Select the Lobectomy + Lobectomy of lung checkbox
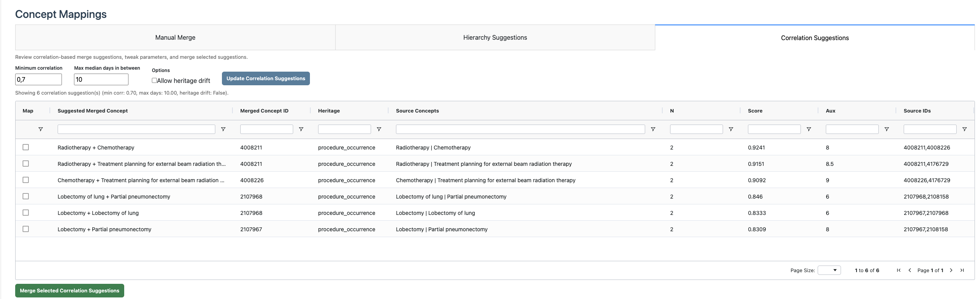This screenshot has height=299, width=980. pyautogui.click(x=26, y=213)
